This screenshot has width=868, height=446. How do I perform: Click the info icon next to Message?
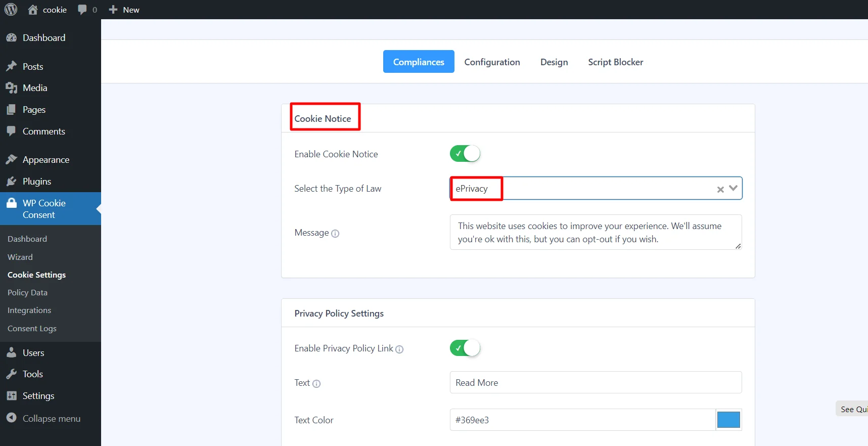coord(335,233)
